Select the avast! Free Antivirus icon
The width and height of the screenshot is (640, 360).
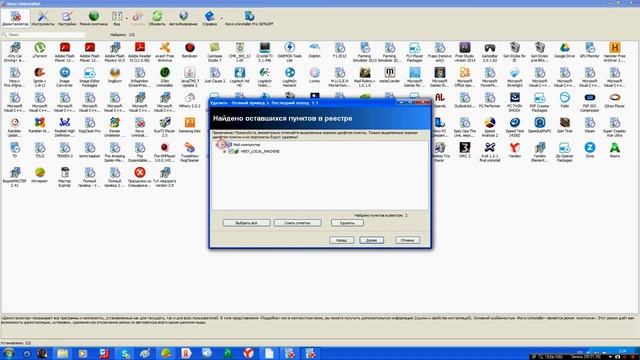(164, 52)
